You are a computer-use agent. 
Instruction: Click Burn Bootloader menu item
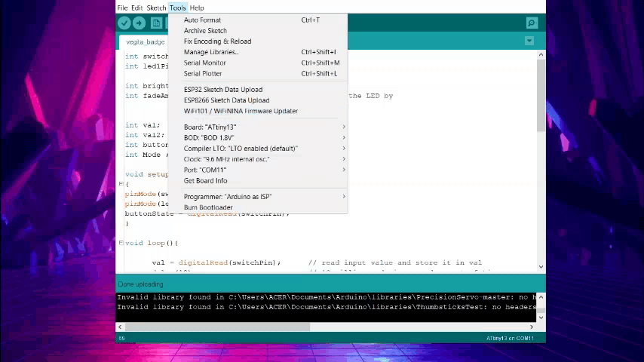[208, 207]
